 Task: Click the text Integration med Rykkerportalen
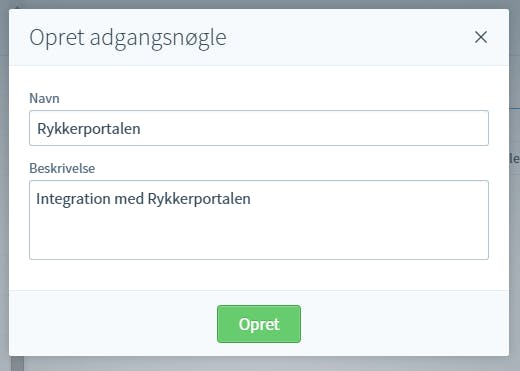(143, 199)
